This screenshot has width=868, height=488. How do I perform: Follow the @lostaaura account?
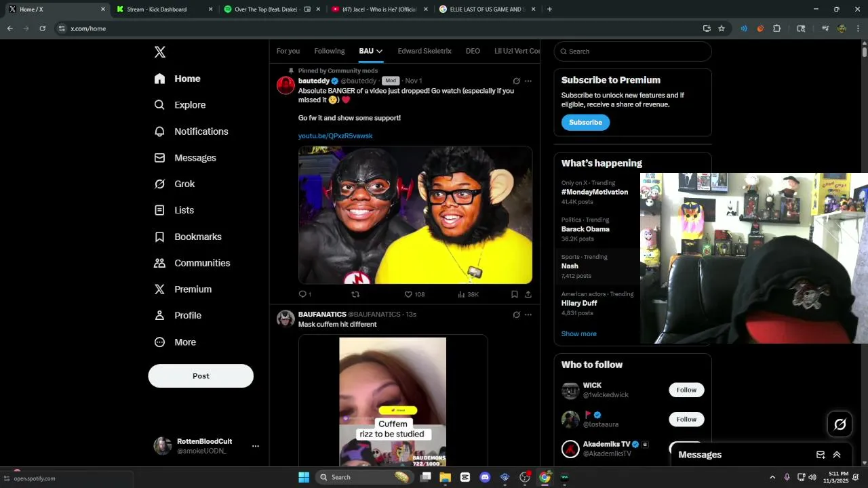pos(686,419)
